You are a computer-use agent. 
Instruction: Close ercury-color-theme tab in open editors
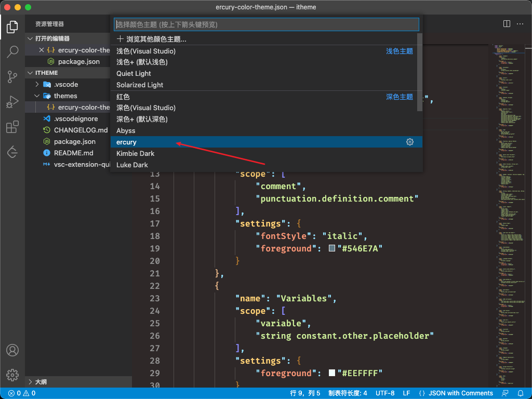42,50
